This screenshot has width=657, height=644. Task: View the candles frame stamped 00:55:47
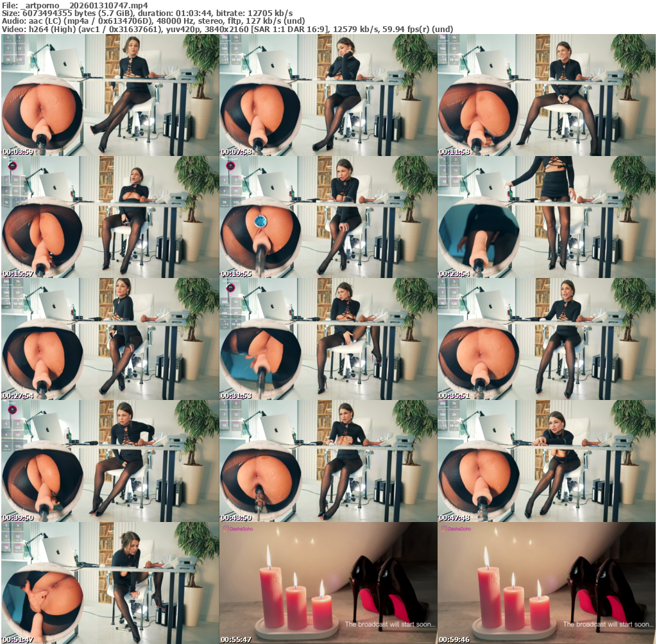pos(328,583)
